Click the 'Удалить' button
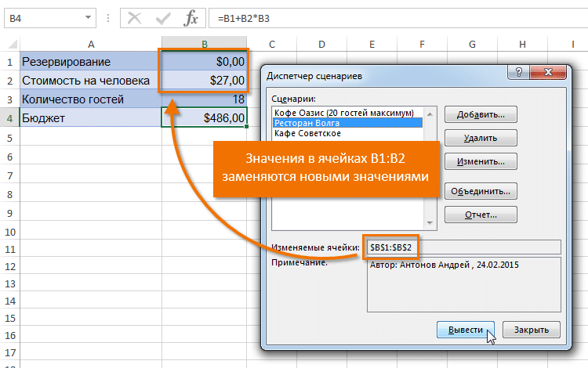The width and height of the screenshot is (588, 368). 481,138
